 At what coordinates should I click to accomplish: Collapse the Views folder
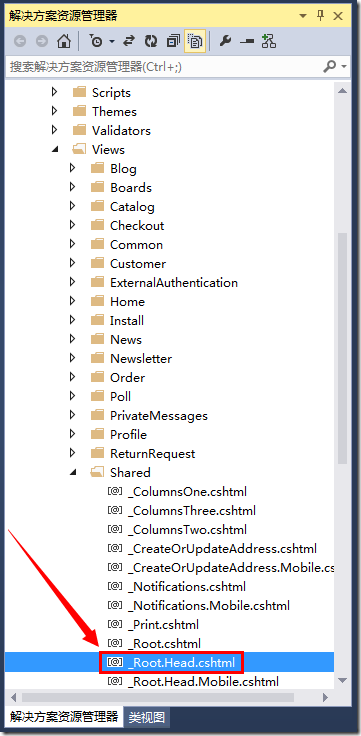[x=55, y=150]
